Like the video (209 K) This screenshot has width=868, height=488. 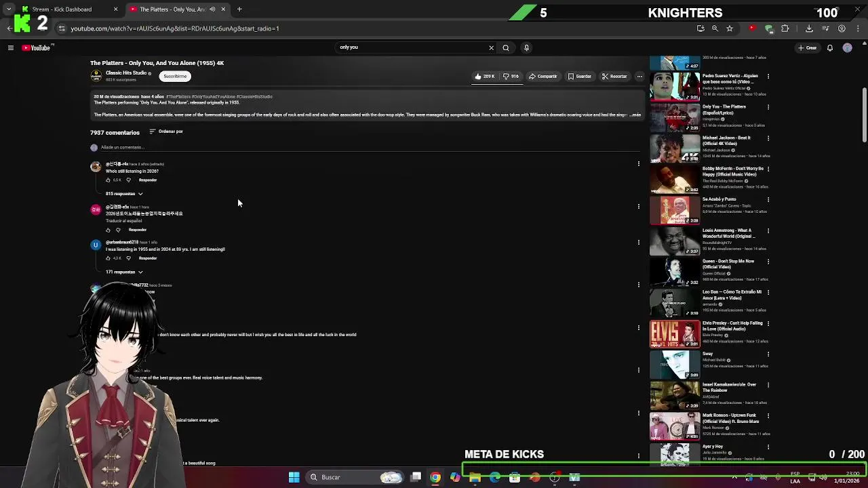click(x=485, y=76)
